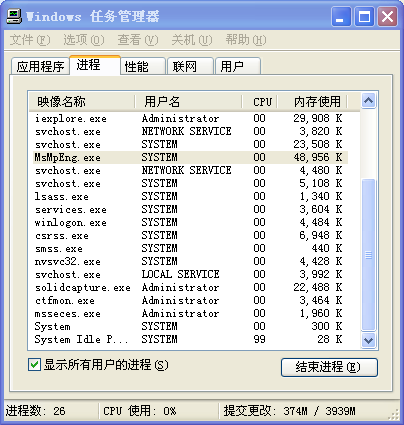Select the iexplore.exe process row
Viewport: 404px width, 425px height.
[190, 118]
